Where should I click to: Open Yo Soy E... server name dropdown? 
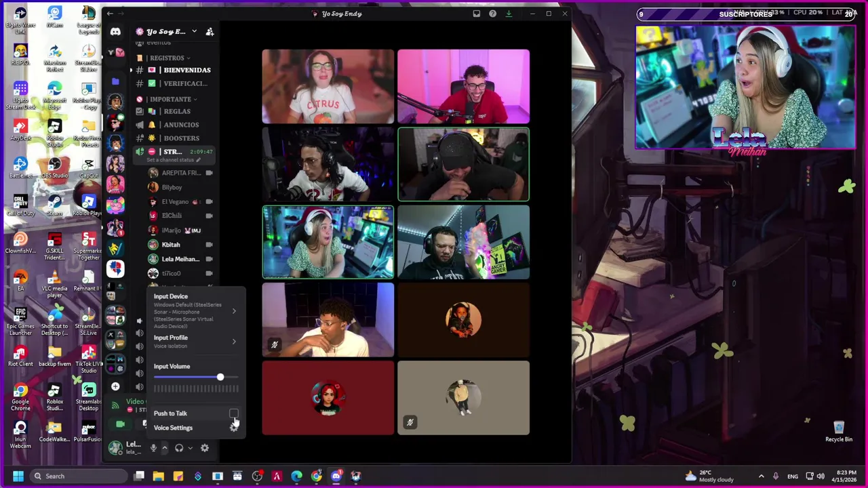pos(193,31)
